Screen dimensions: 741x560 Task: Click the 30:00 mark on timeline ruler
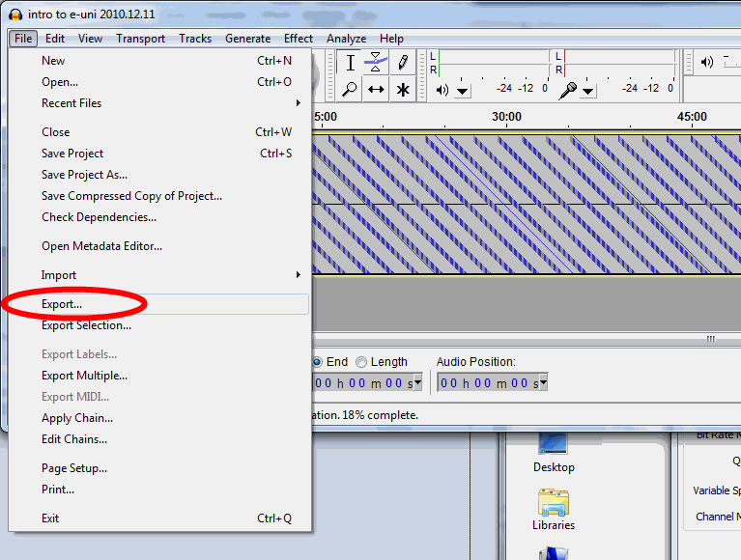click(506, 117)
